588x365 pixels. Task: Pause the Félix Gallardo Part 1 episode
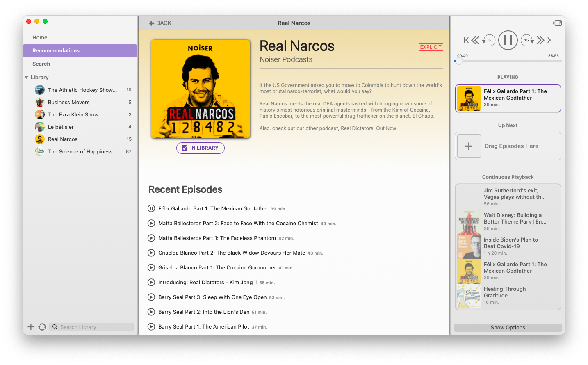coord(151,208)
